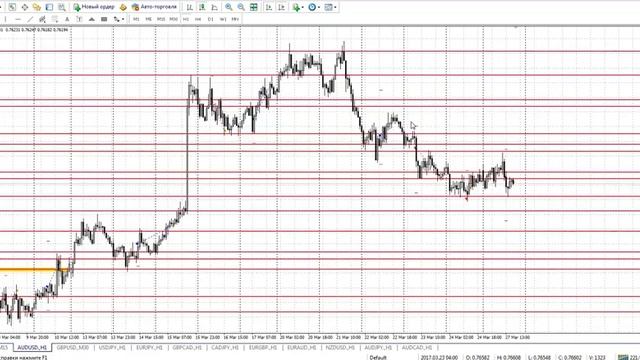This screenshot has width=640, height=360.
Task: Set timeframe to D1
Action: [x=211, y=19]
